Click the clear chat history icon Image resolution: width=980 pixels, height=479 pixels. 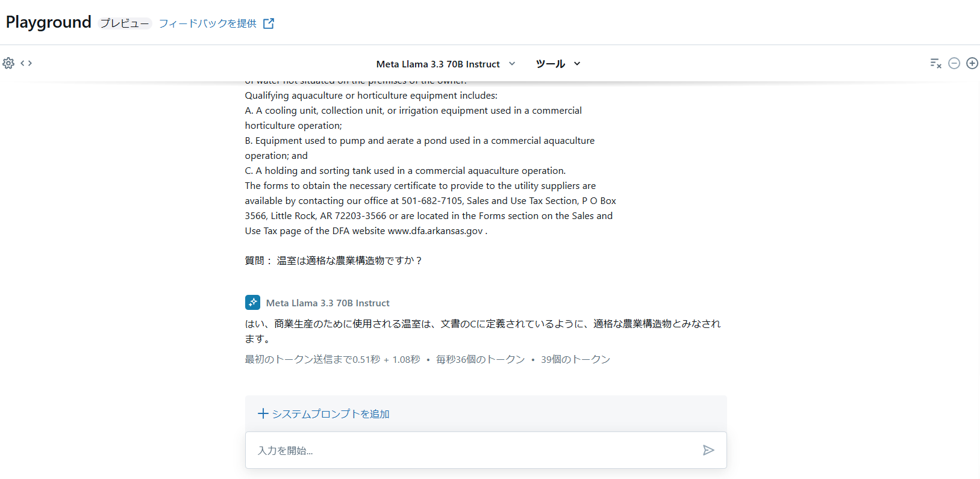tap(935, 63)
